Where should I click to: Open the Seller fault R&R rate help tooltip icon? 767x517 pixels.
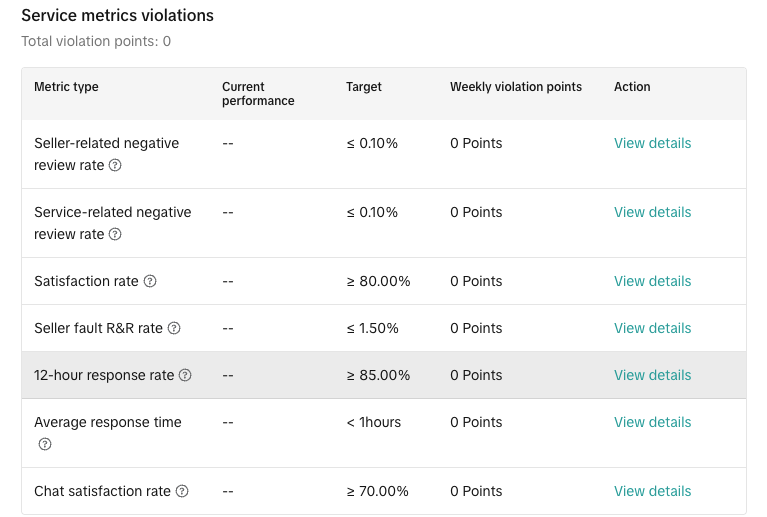(174, 328)
